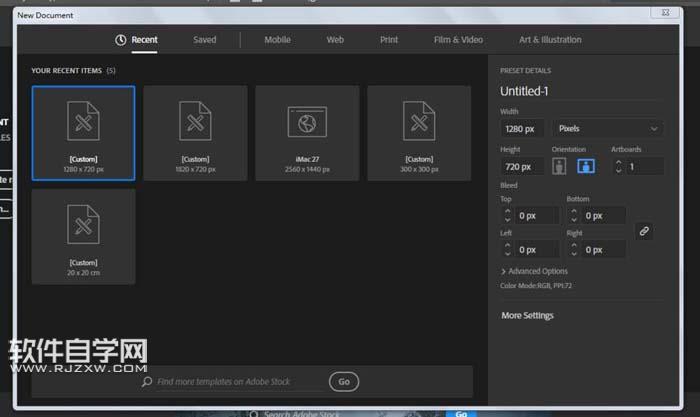The height and width of the screenshot is (417, 700).
Task: Open More Settings
Action: 527,315
